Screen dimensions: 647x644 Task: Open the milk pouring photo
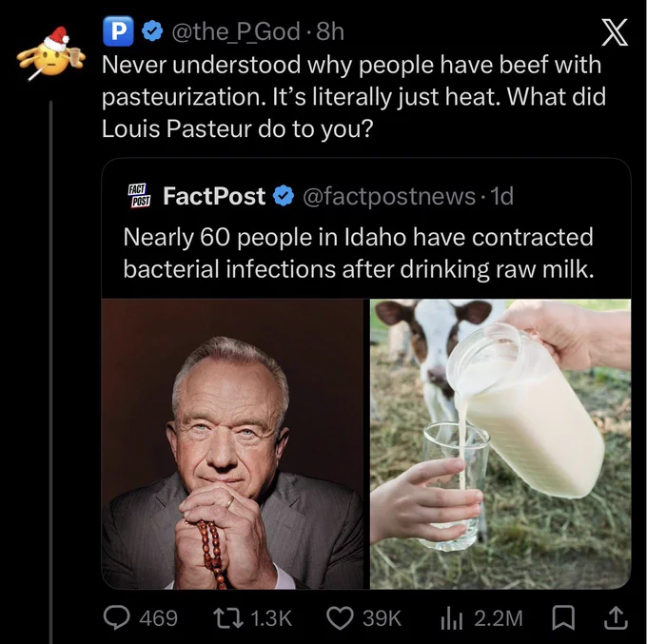pos(500,443)
